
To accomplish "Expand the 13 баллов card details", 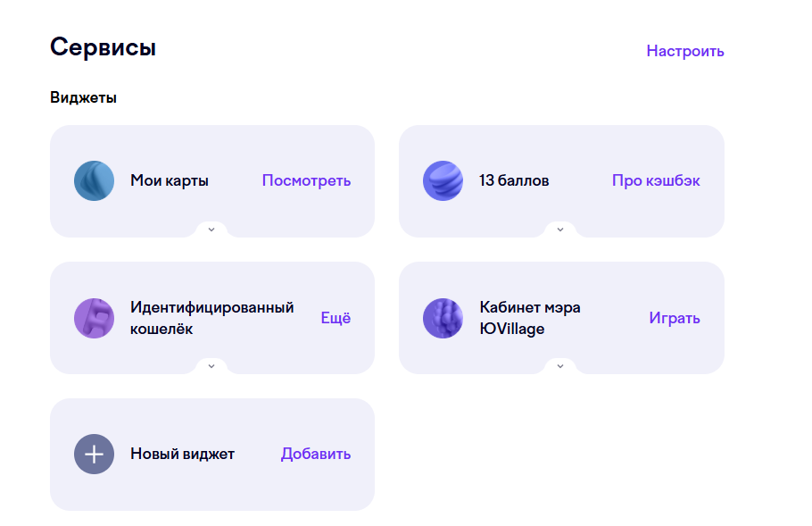I will [x=560, y=230].
